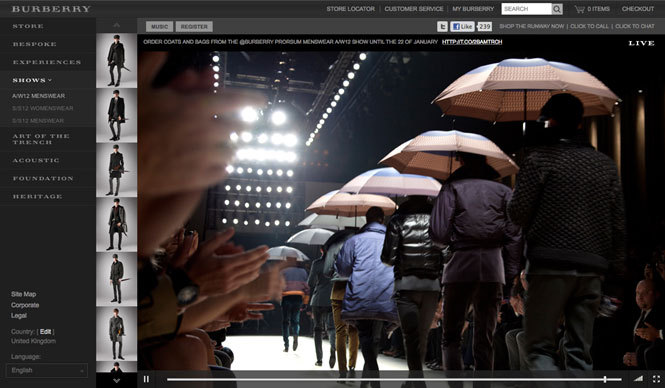Open the Store menu item

(x=28, y=26)
